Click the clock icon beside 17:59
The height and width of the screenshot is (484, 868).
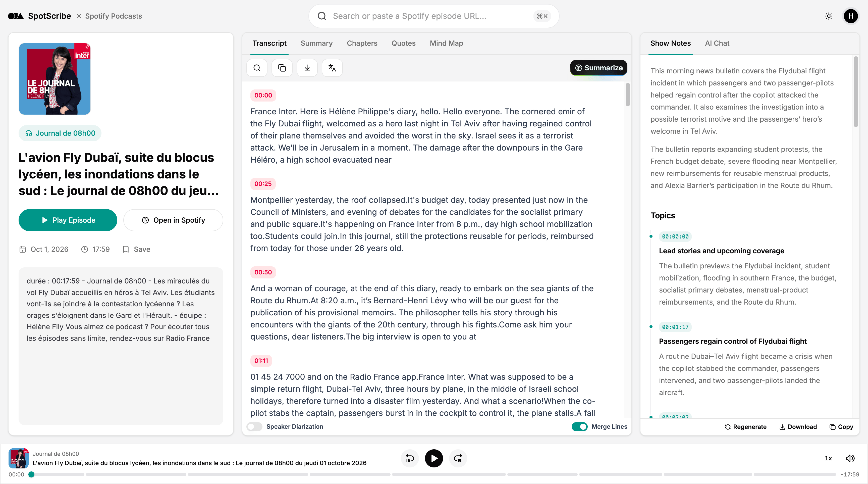pyautogui.click(x=85, y=250)
